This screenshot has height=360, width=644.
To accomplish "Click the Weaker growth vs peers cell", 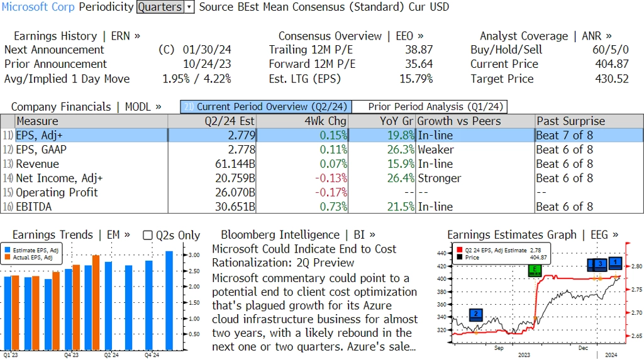I will click(436, 150).
